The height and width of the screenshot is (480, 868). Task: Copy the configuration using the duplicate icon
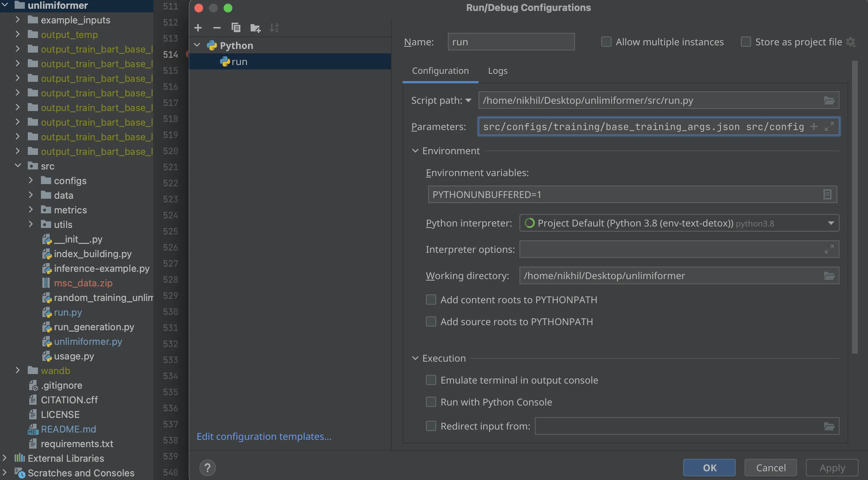pos(236,28)
